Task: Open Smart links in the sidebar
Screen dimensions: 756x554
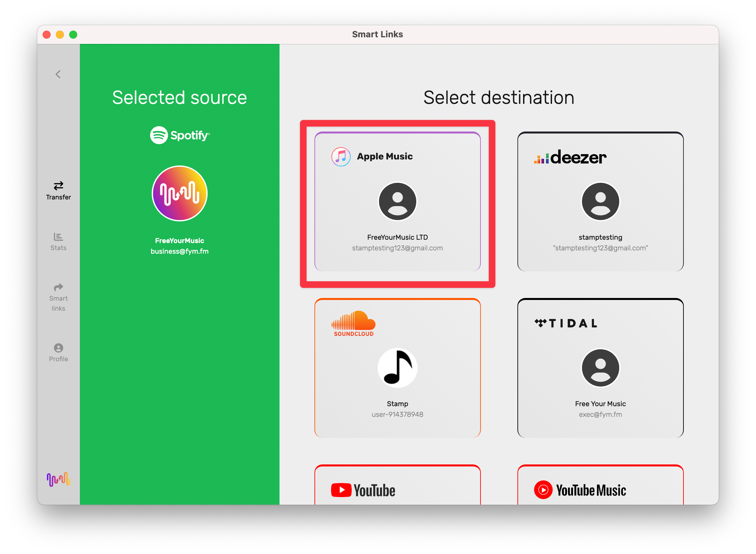Action: [x=58, y=297]
